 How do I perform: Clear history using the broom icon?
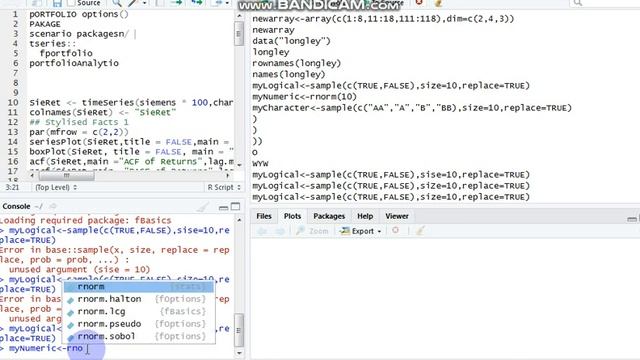[438, 3]
